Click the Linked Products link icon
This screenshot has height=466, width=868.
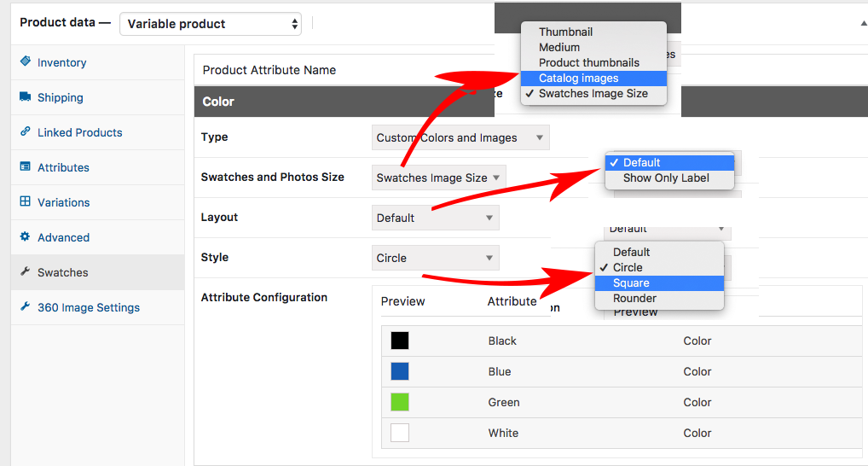pos(25,132)
